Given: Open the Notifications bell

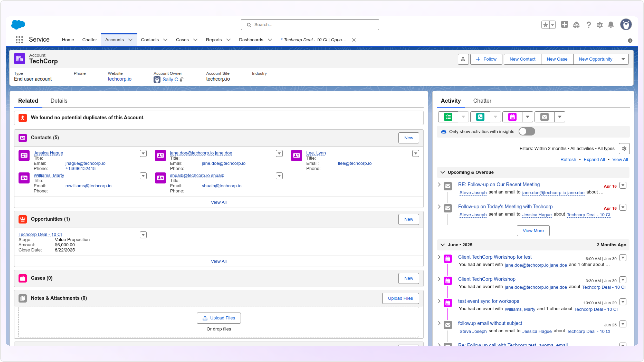Looking at the screenshot, I should pyautogui.click(x=611, y=25).
